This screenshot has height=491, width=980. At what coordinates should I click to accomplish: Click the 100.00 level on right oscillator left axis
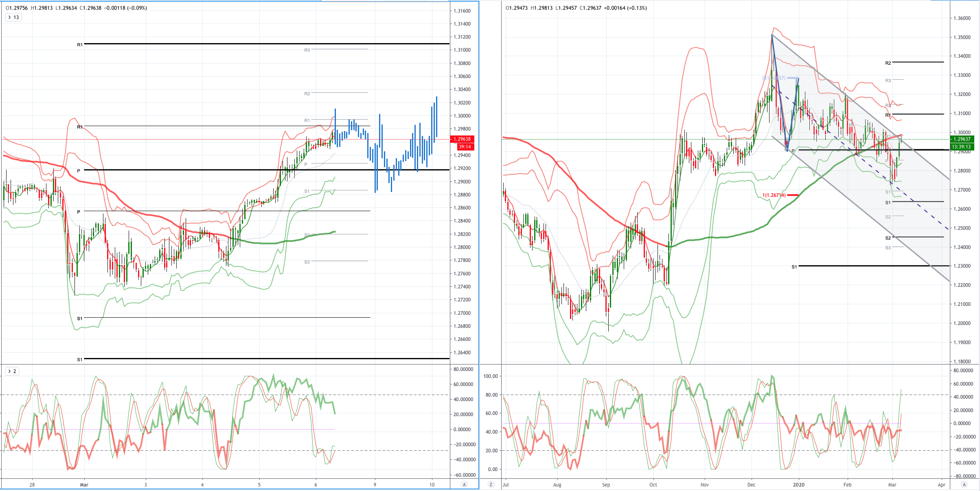pyautogui.click(x=490, y=376)
